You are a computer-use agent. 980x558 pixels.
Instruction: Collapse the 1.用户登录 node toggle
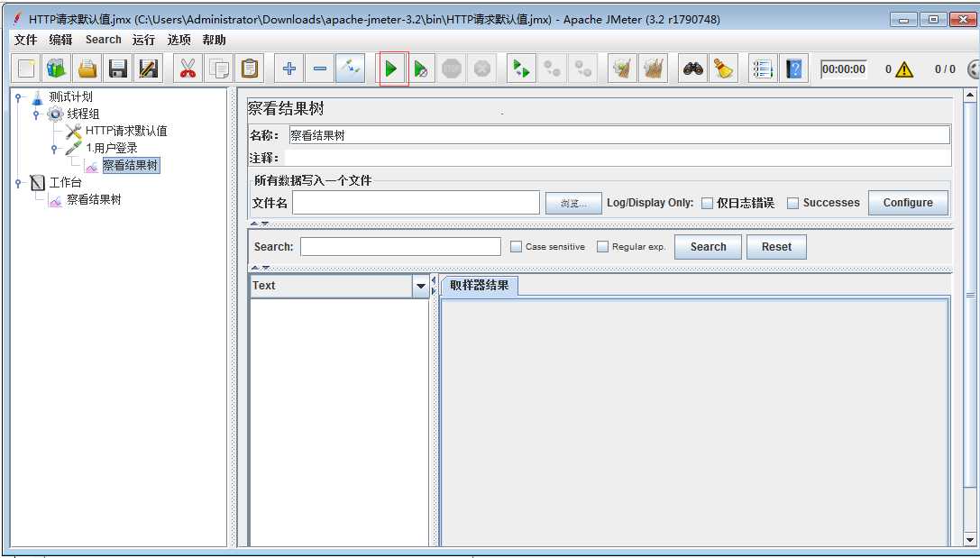pyautogui.click(x=54, y=149)
